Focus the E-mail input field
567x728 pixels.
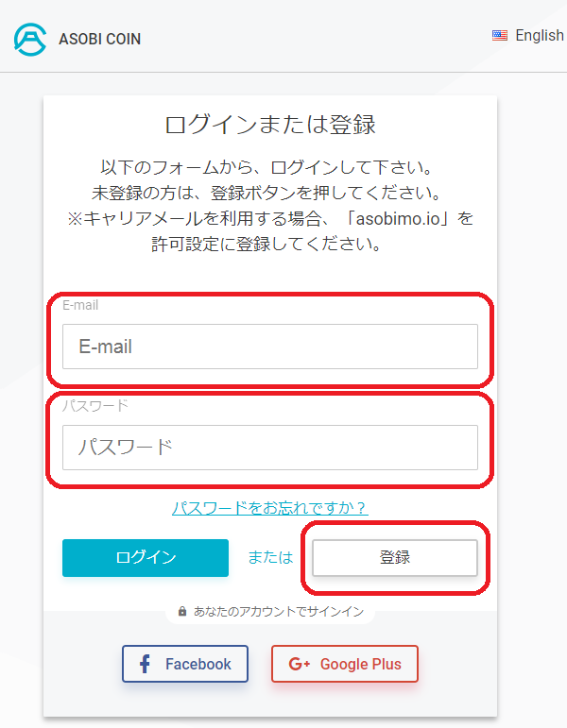tap(269, 347)
